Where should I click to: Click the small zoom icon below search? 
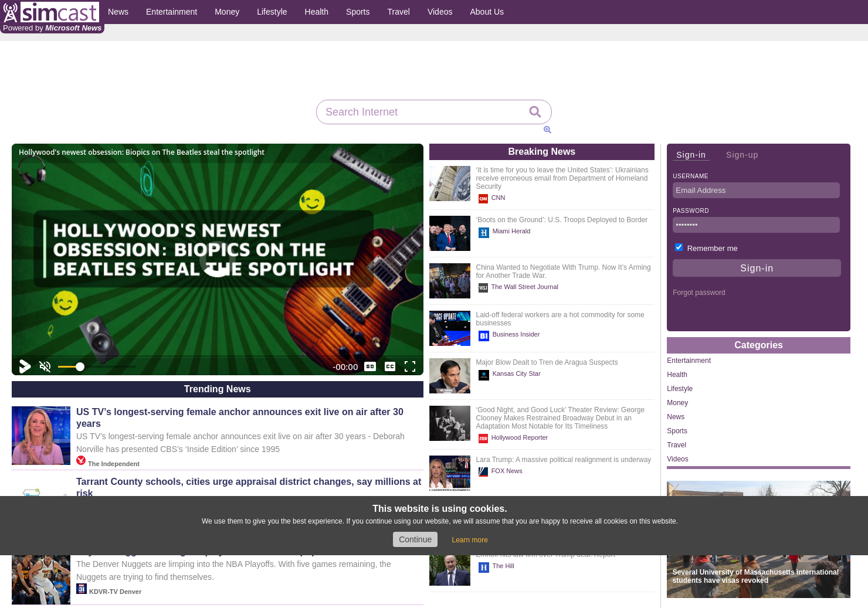(547, 130)
